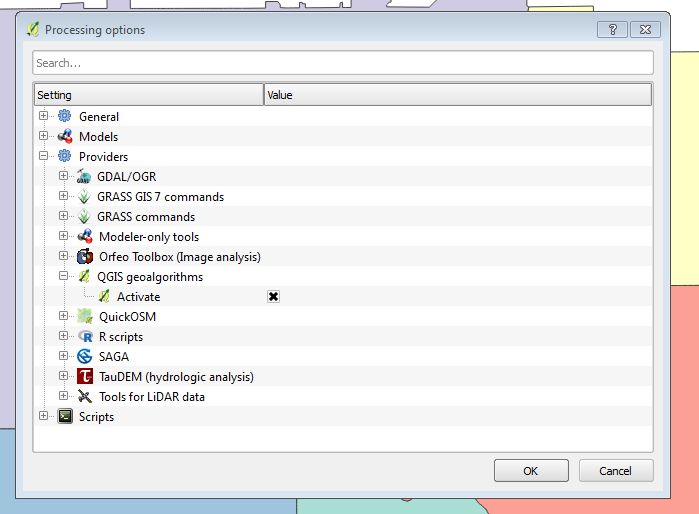Screen dimensions: 699x514
Task: Click the QGIS geoalgorithms icon
Action: click(84, 276)
